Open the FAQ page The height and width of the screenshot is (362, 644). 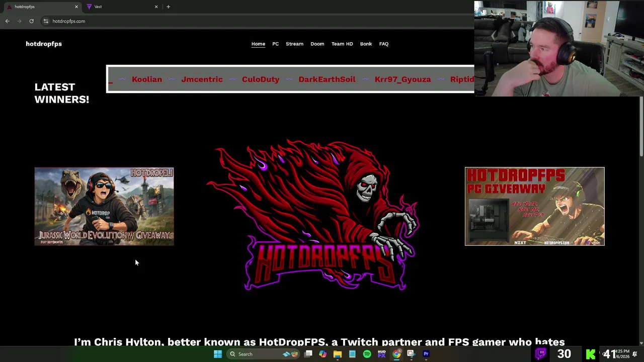[x=383, y=44]
